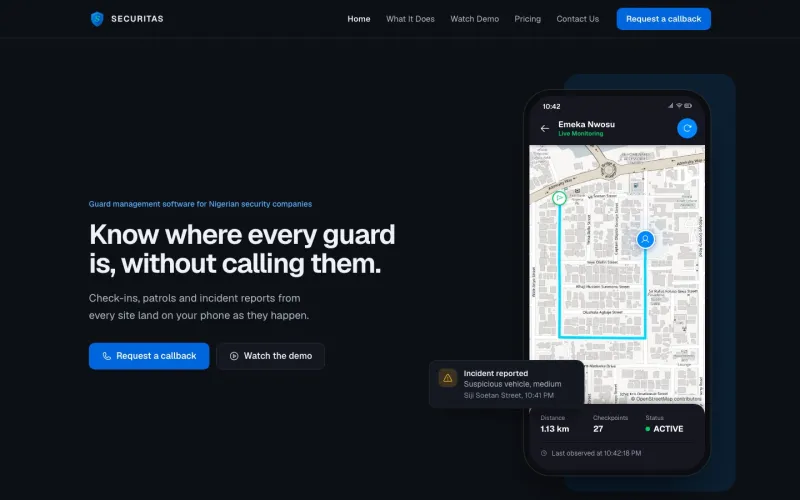Click the 1.13 km distance value
This screenshot has height=500, width=800.
[555, 429]
